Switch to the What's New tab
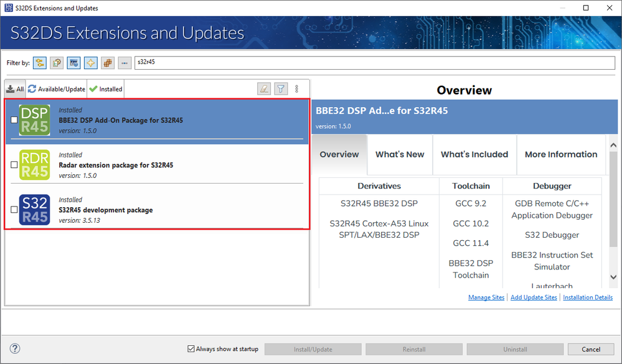The height and width of the screenshot is (364, 622). [x=400, y=155]
